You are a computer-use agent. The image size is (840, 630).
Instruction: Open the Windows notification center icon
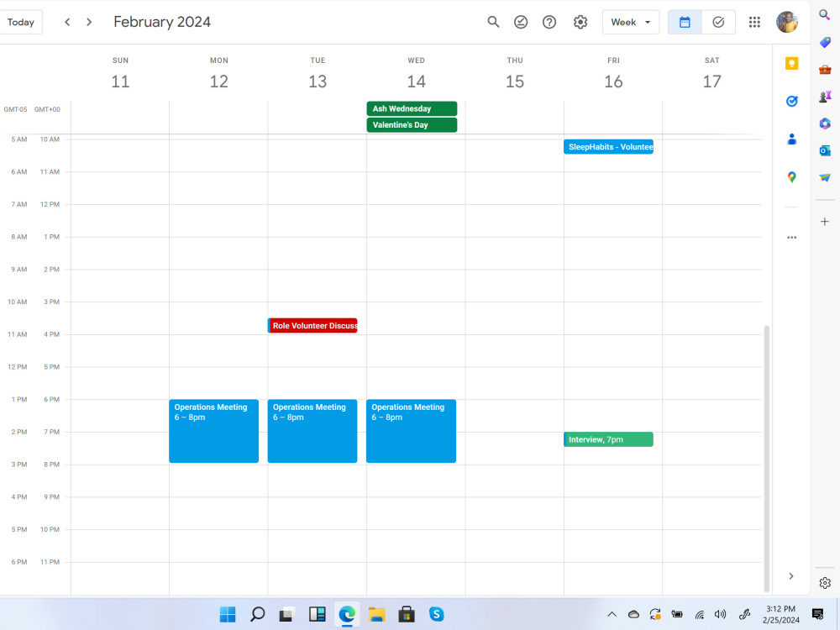click(x=817, y=615)
